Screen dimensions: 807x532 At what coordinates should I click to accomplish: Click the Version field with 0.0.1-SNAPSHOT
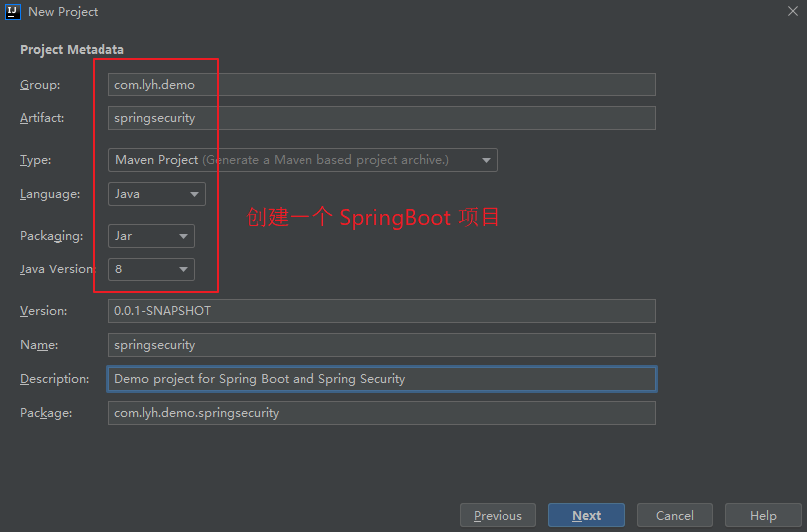381,311
